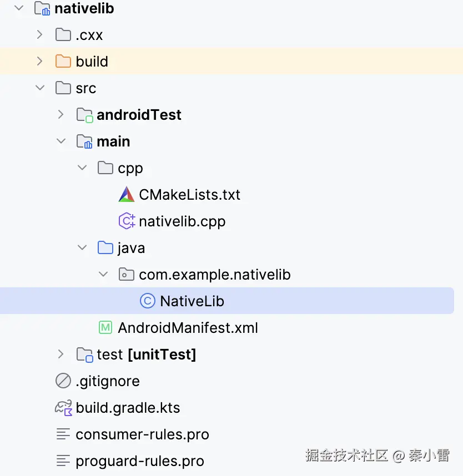463x476 pixels.
Task: Click the CMake icon beside CMakeLists.txt
Action: [x=127, y=195]
